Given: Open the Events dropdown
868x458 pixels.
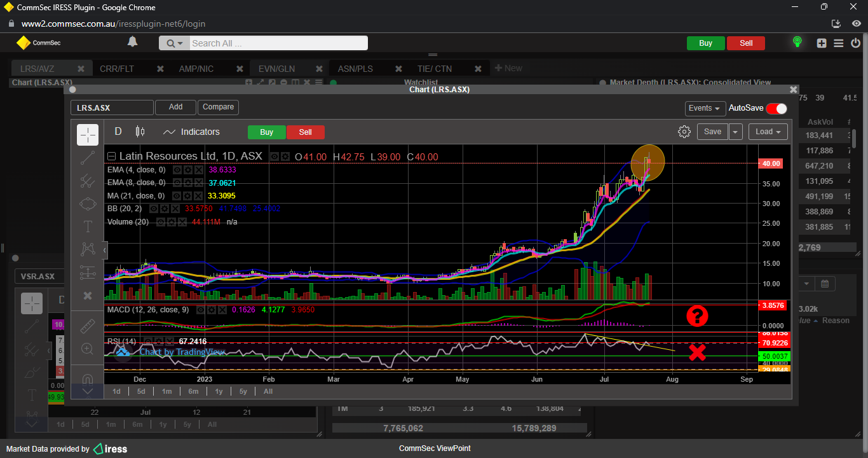Looking at the screenshot, I should tap(705, 109).
